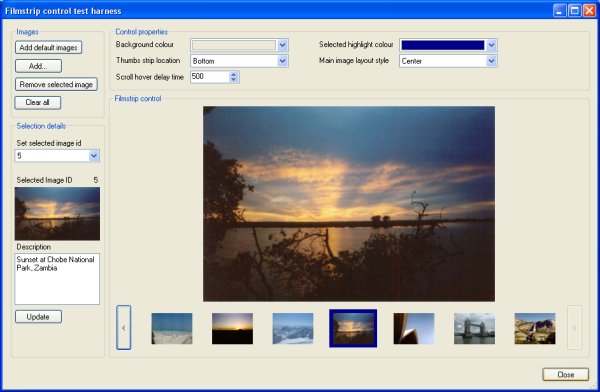Click inside the Description text box
This screenshot has height=392, width=600.
click(x=57, y=279)
